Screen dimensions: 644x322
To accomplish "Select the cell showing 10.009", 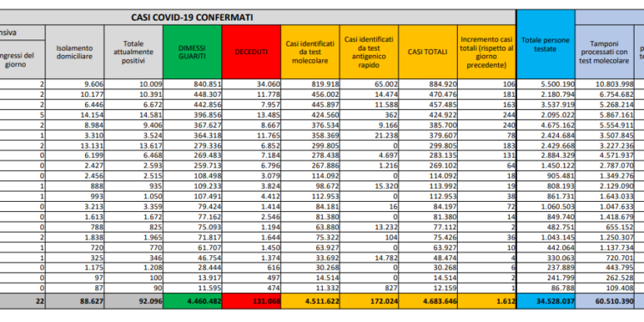I will (134, 84).
